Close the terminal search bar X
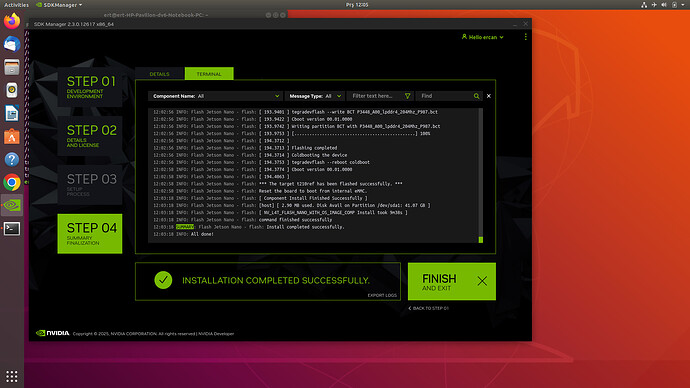690x388 pixels. [x=488, y=96]
